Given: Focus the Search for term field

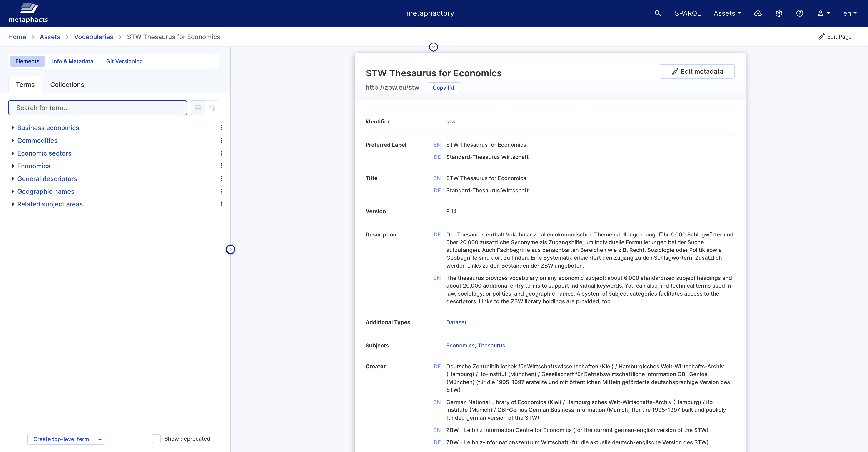Looking at the screenshot, I should point(97,108).
